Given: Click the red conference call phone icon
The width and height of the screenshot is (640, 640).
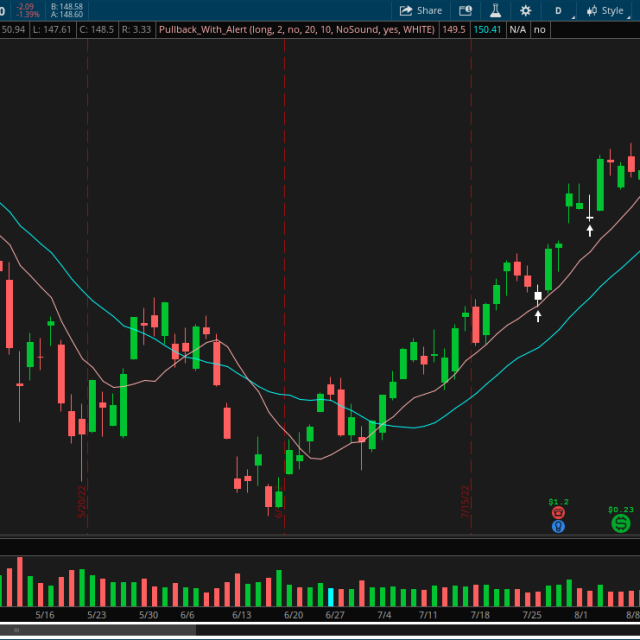Looking at the screenshot, I should [558, 512].
